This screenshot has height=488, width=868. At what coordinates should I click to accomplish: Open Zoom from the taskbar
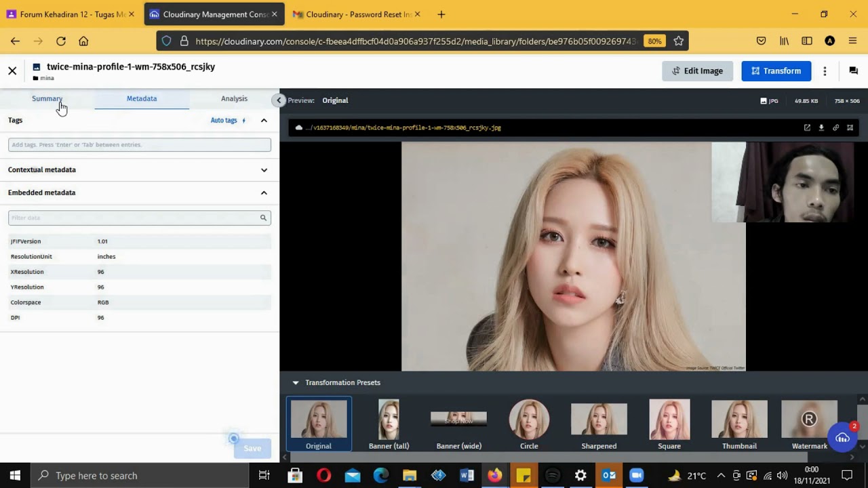pos(636,475)
